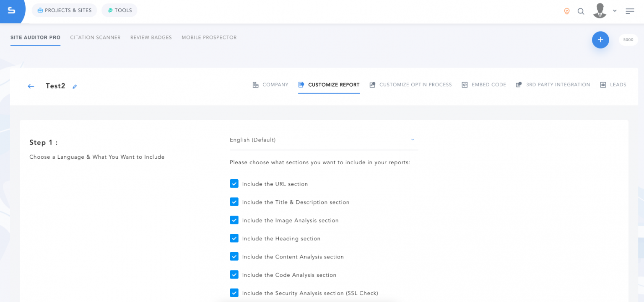Viewport: 644px width, 302px height.
Task: Uncheck Include the Security Analysis section
Action: tap(234, 293)
